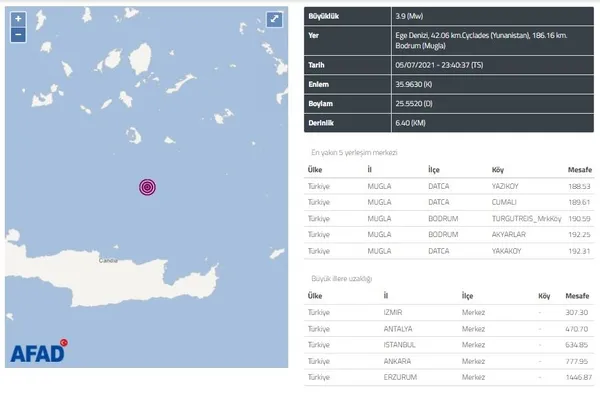The image size is (600, 399).
Task: Click the Tarih date and time value
Action: pos(439,65)
